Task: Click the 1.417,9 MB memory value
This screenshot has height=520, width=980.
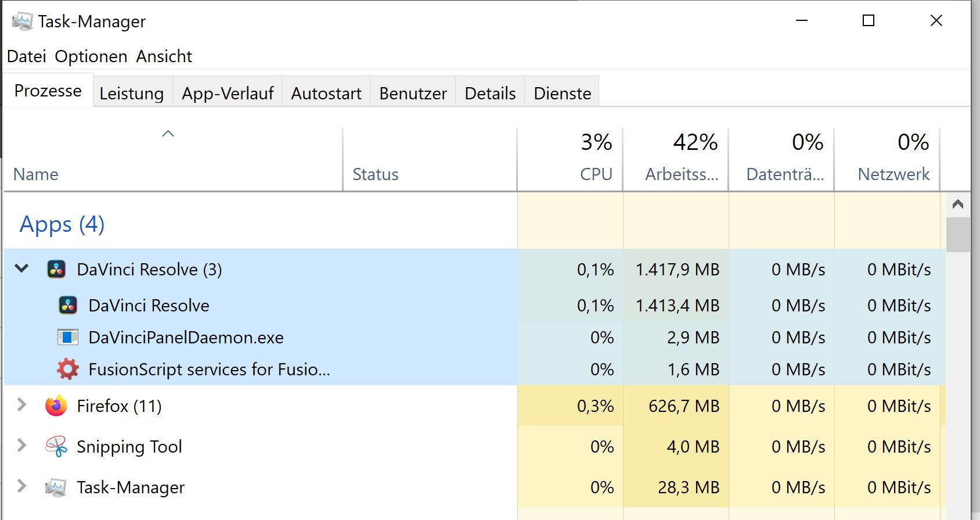Action: click(678, 270)
